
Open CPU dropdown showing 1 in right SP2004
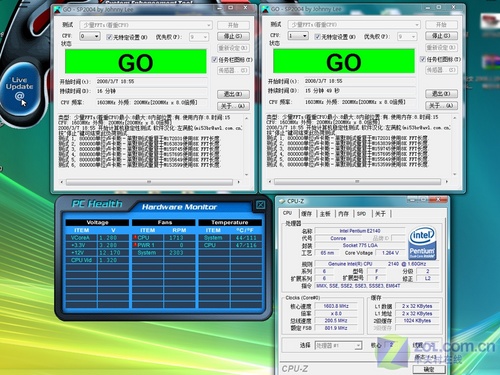point(298,35)
